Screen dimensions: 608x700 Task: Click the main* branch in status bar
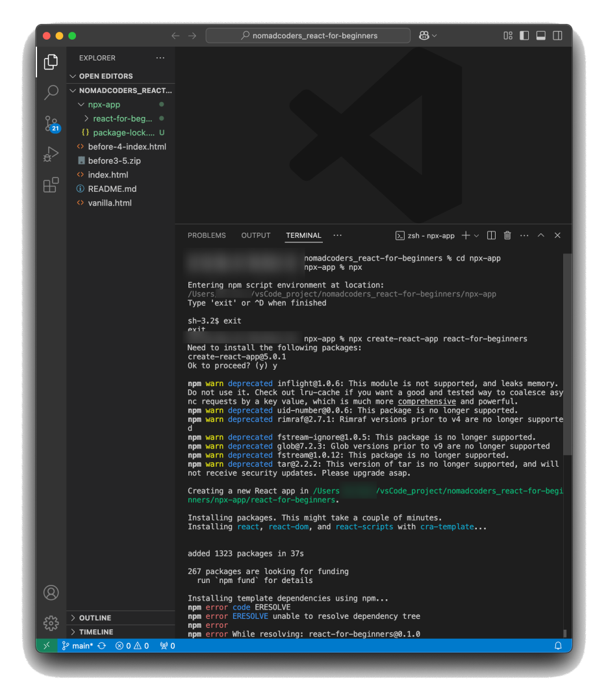coord(77,646)
